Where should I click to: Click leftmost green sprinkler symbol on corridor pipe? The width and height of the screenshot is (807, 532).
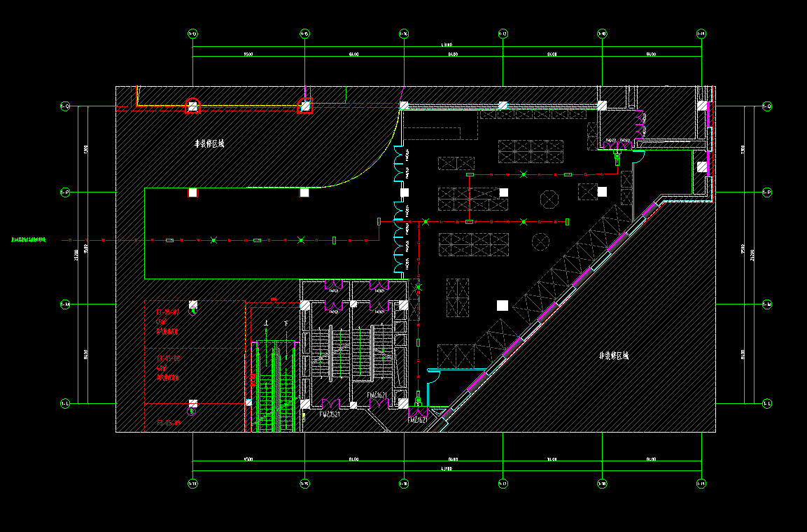pos(213,240)
